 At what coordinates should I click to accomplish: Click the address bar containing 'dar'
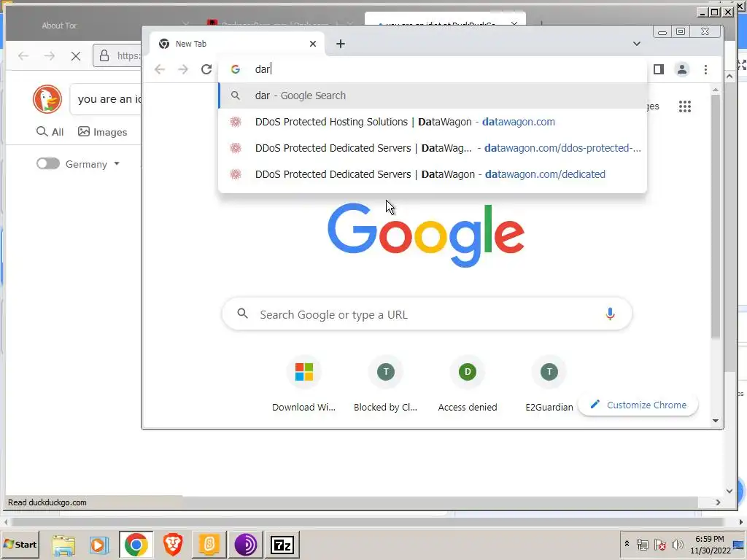(x=433, y=69)
